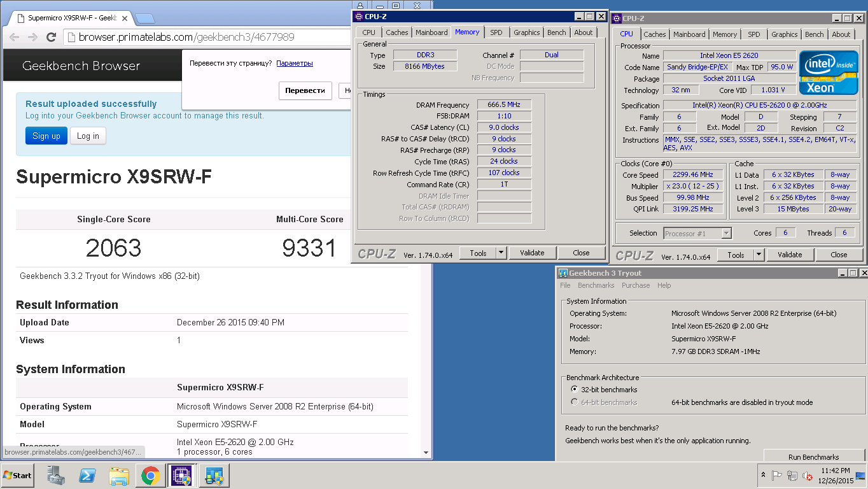This screenshot has width=868, height=489.
Task: Open the Параметры translation options link
Action: 295,63
